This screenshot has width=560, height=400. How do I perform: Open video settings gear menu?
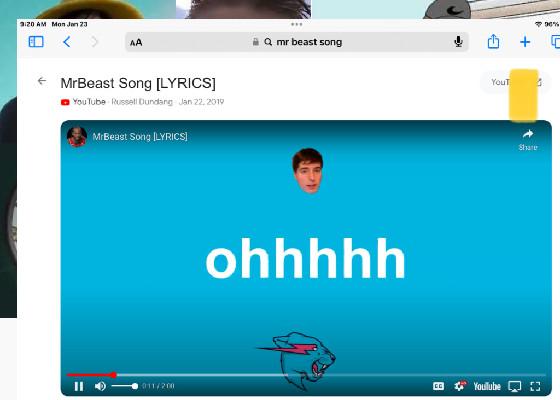(x=460, y=386)
